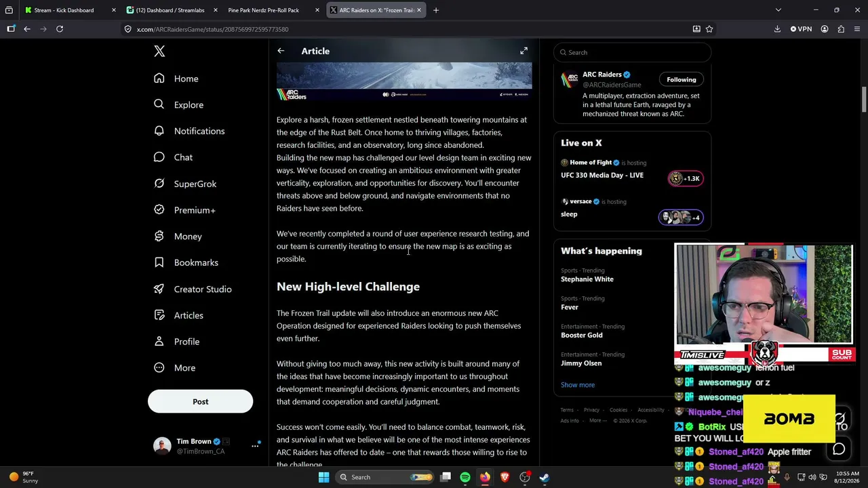The height and width of the screenshot is (488, 868).
Task: Open browser downloads
Action: [777, 29]
